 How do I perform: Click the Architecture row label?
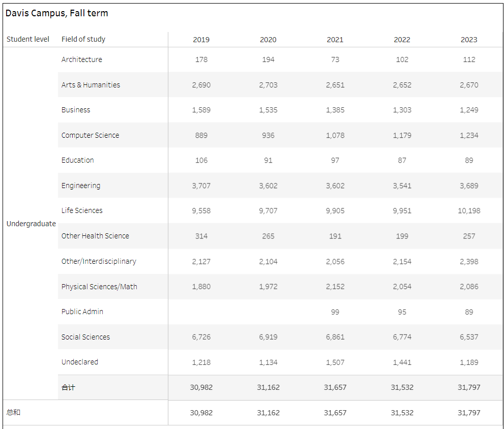(x=82, y=59)
